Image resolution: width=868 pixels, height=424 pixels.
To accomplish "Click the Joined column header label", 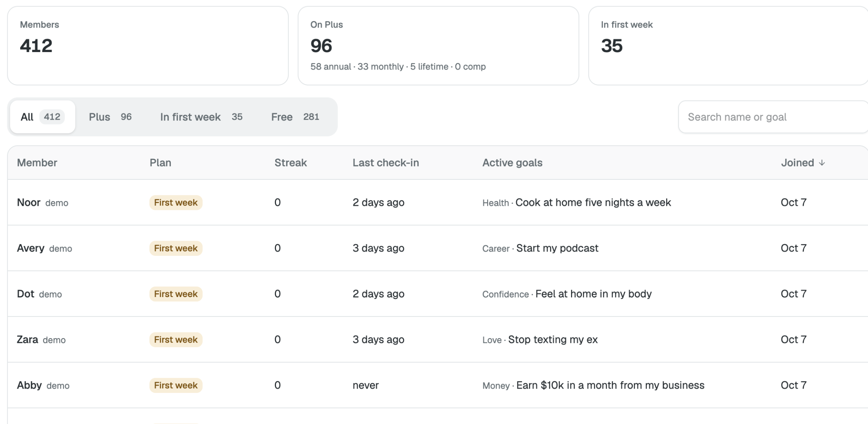I will (797, 163).
